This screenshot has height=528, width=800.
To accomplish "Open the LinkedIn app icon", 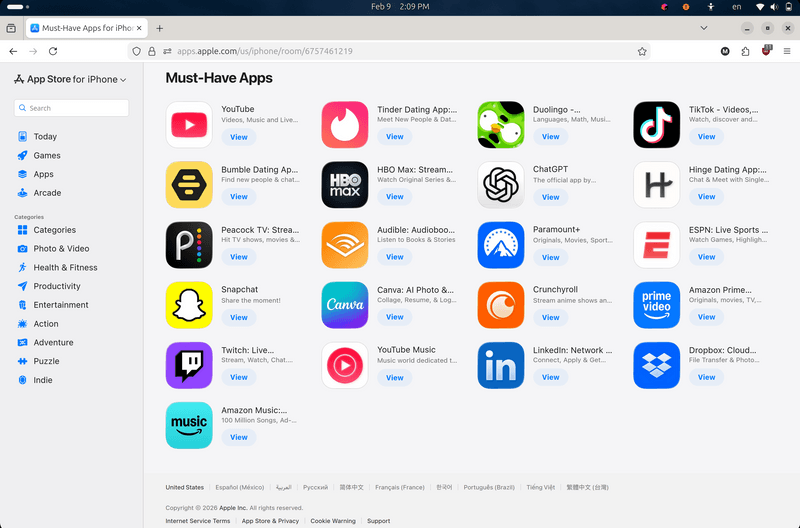I will pyautogui.click(x=501, y=365).
